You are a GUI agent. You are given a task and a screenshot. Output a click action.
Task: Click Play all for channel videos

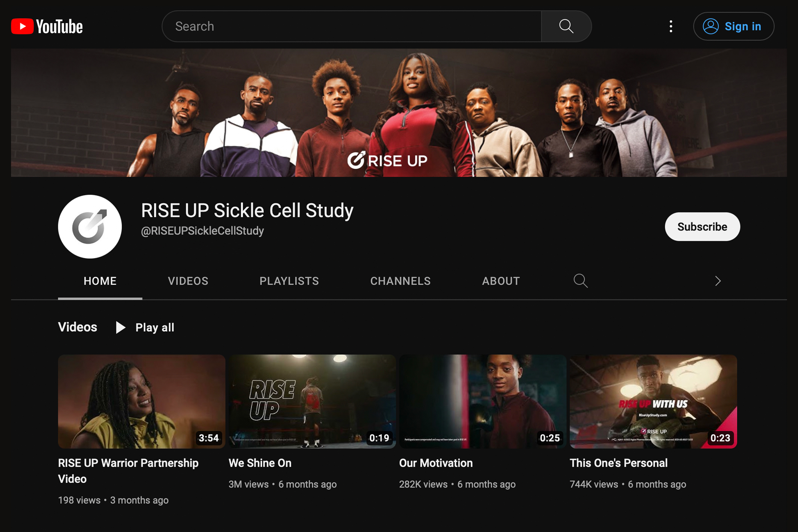point(145,328)
